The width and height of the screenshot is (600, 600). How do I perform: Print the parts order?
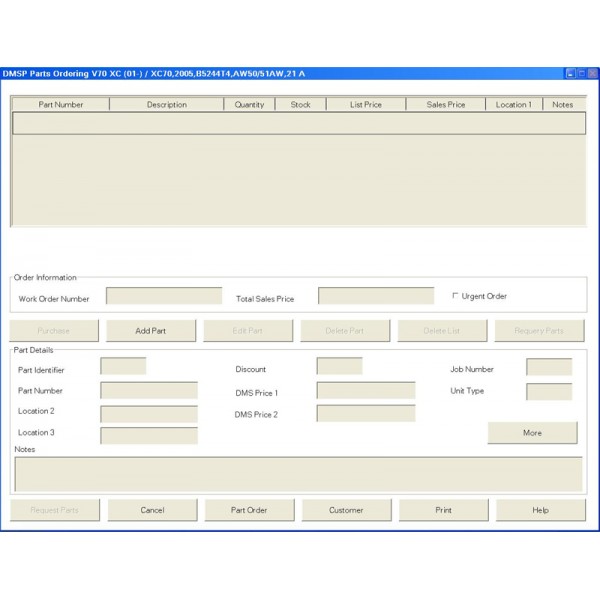[x=443, y=510]
